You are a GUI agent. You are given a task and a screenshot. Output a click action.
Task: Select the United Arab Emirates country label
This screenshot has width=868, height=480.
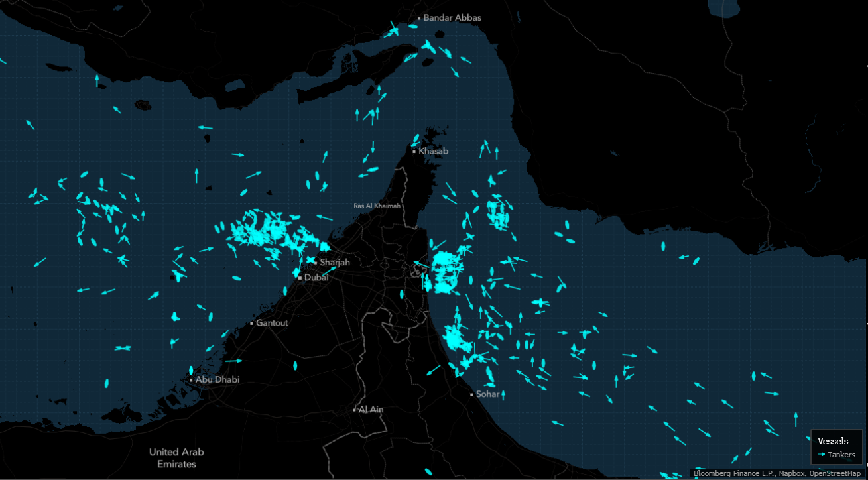pyautogui.click(x=176, y=458)
